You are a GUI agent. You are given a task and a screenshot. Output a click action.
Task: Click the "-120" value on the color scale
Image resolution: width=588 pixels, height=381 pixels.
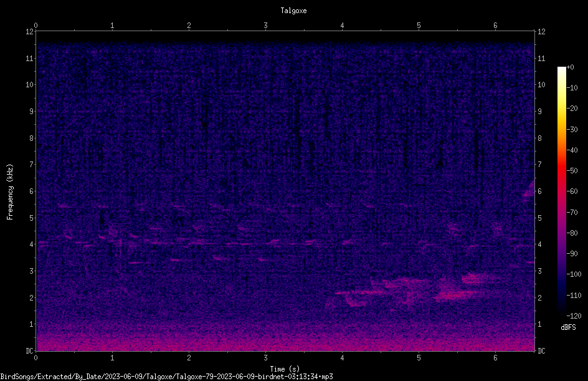pyautogui.click(x=574, y=316)
